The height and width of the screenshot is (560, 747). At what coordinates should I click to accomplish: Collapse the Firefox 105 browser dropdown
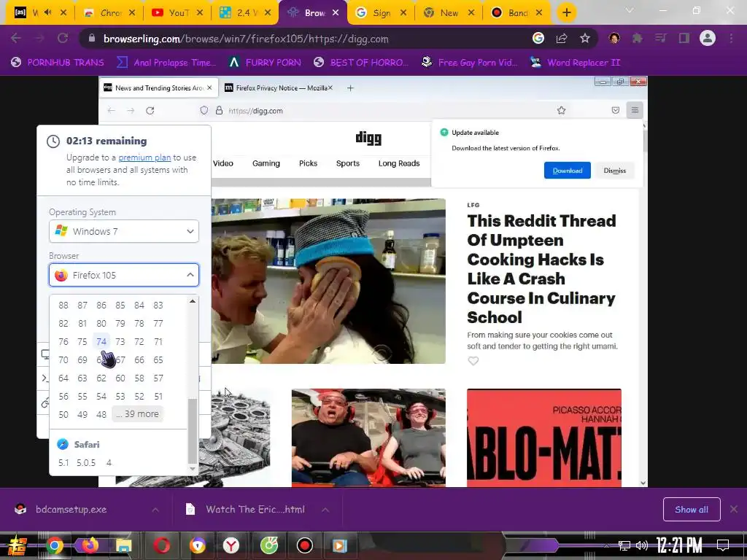pos(124,275)
